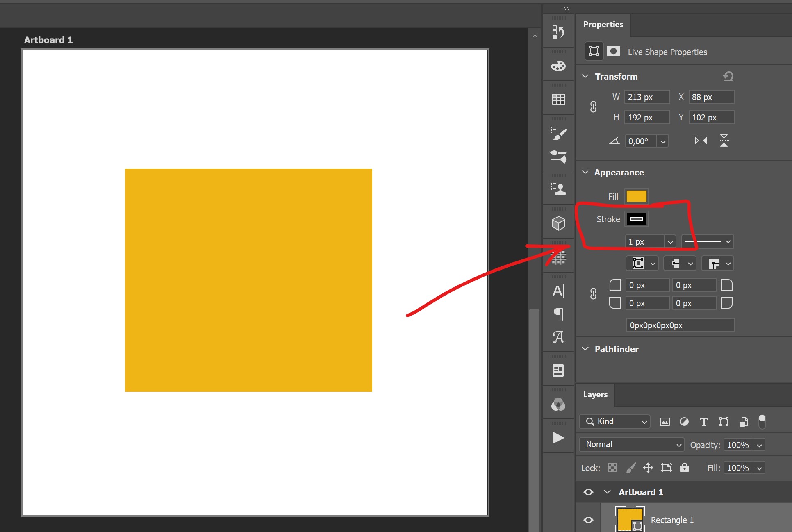The image size is (792, 532).
Task: Select the Properties tab
Action: click(603, 25)
